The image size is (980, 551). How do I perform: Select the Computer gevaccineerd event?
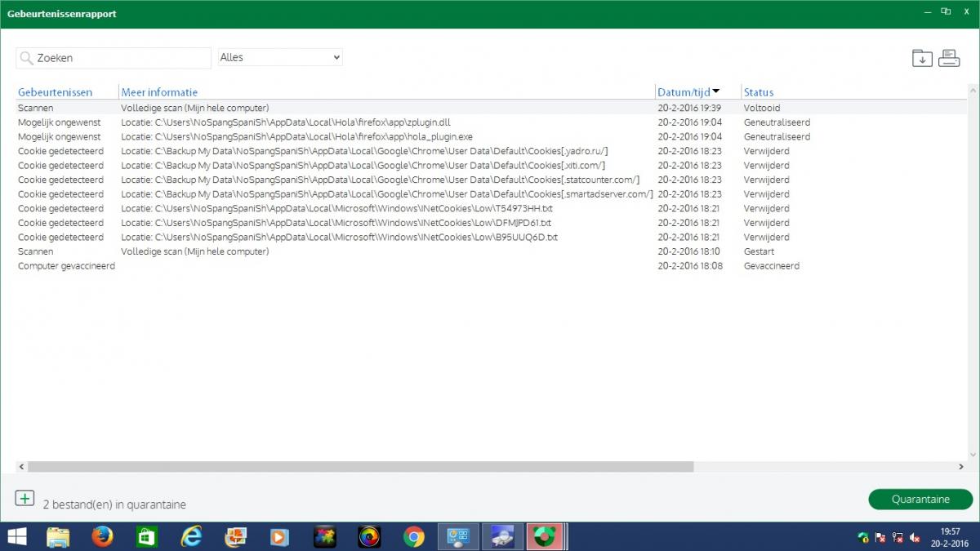click(x=492, y=266)
